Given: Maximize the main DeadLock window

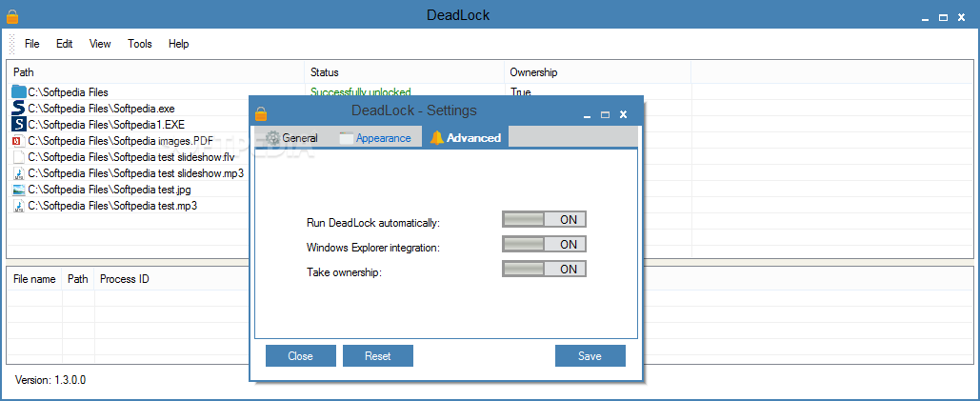Looking at the screenshot, I should point(944,18).
